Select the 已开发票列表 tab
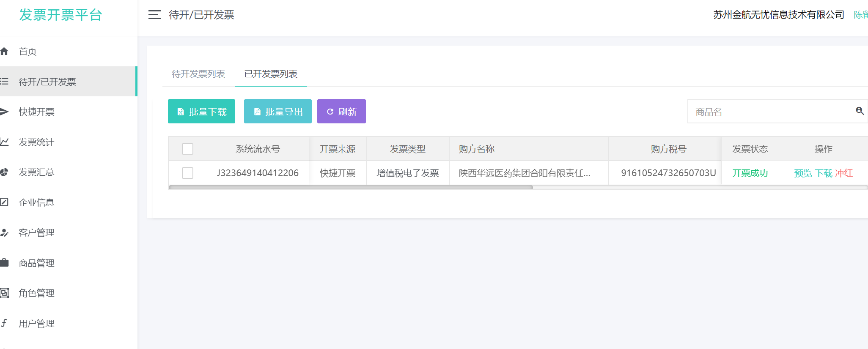Image resolution: width=868 pixels, height=349 pixels. tap(271, 74)
